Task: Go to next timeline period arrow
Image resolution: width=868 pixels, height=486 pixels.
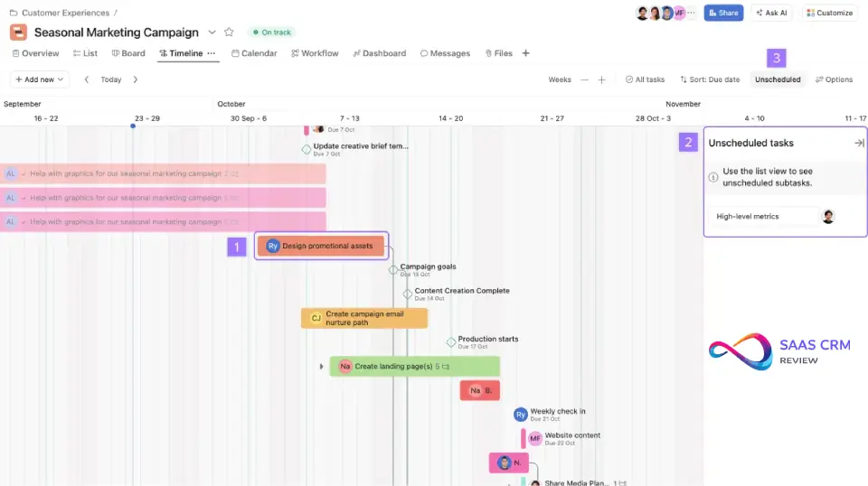Action: coord(136,79)
